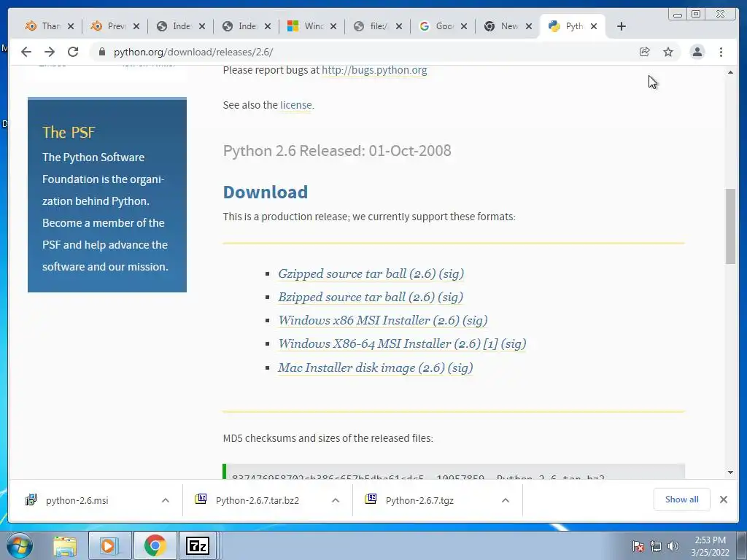
Task: Reload the python.org page
Action: [73, 52]
